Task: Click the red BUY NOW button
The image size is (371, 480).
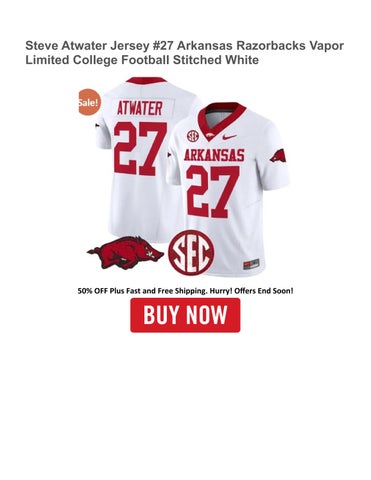Action: point(185,315)
